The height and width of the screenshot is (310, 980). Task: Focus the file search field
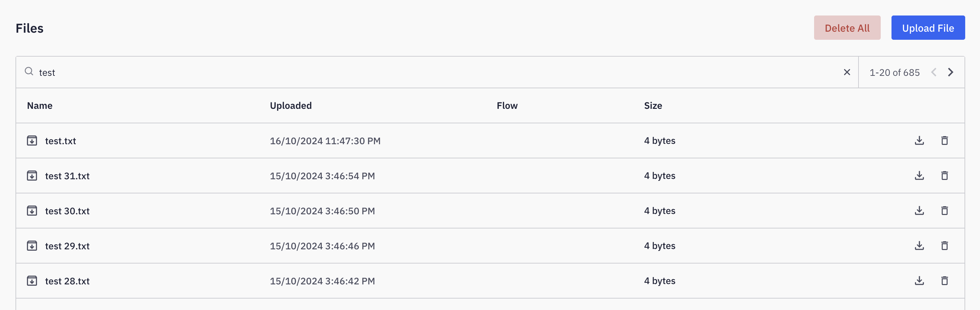418,72
